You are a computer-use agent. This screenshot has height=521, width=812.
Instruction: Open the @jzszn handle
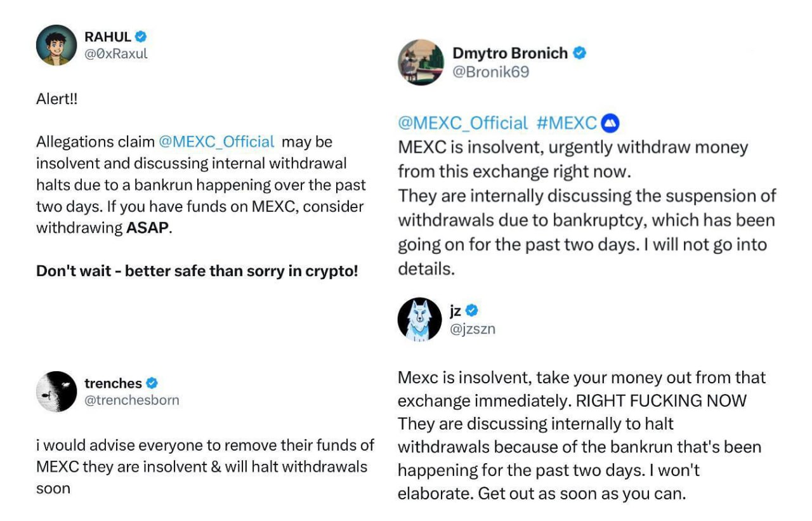pos(472,329)
